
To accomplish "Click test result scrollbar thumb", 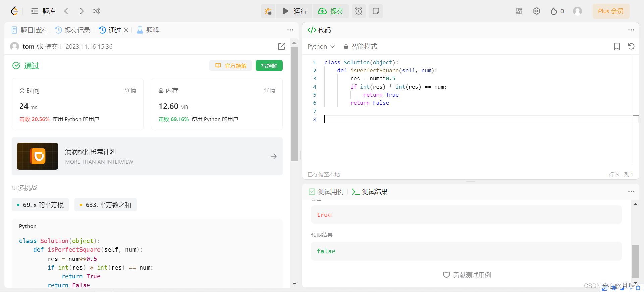I will coord(635,261).
